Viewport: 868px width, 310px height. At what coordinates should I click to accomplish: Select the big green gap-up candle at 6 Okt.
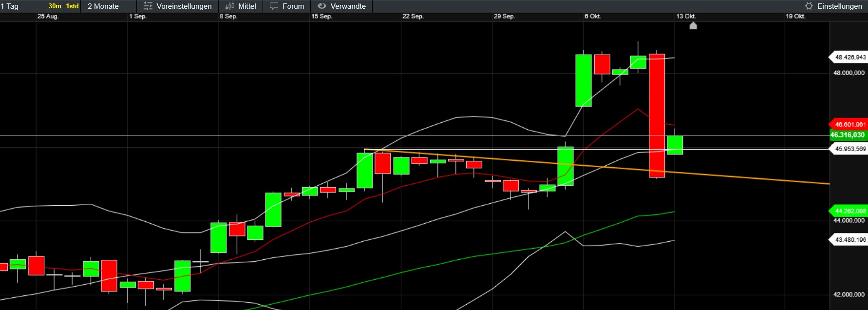(x=584, y=80)
